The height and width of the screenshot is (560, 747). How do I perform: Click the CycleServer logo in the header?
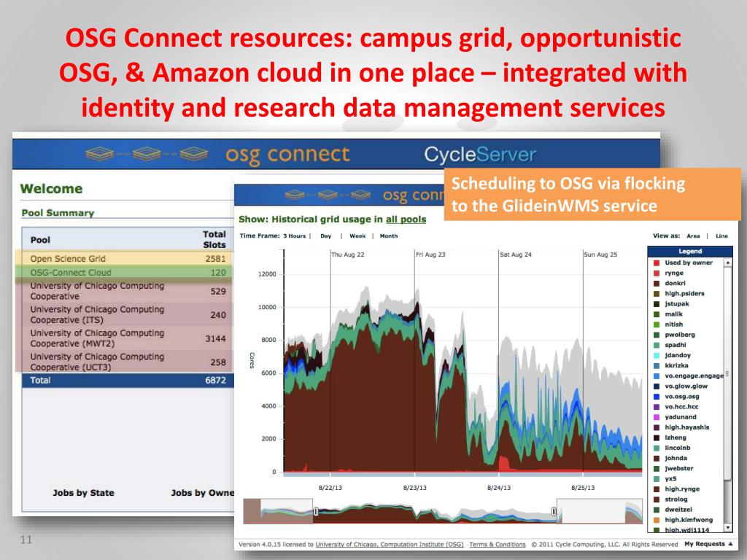tap(480, 155)
